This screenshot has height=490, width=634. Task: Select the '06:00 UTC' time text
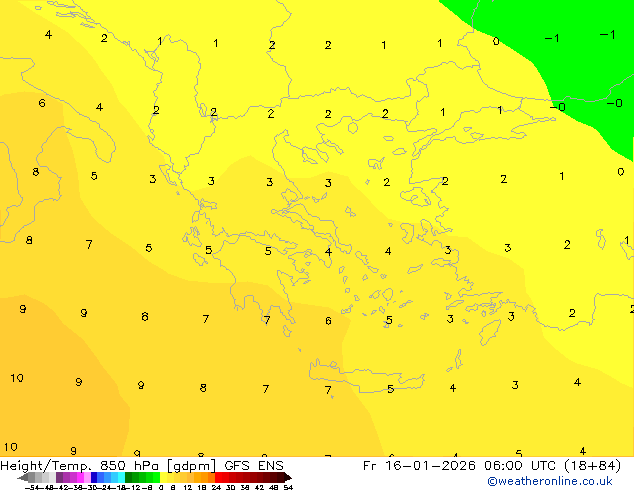519,466
